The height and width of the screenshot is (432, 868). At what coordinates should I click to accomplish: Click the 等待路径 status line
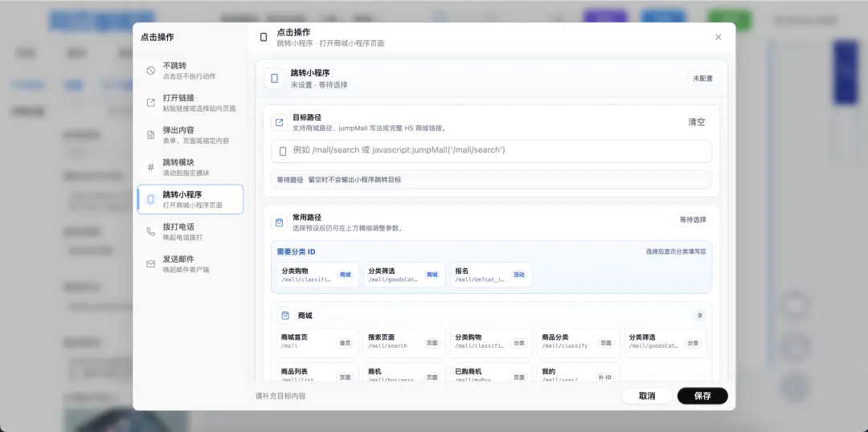[492, 180]
